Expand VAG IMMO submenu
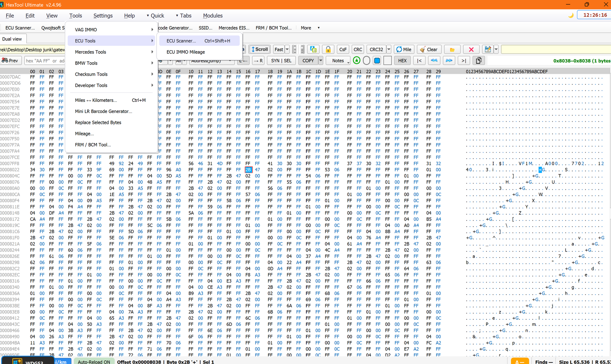 [112, 30]
